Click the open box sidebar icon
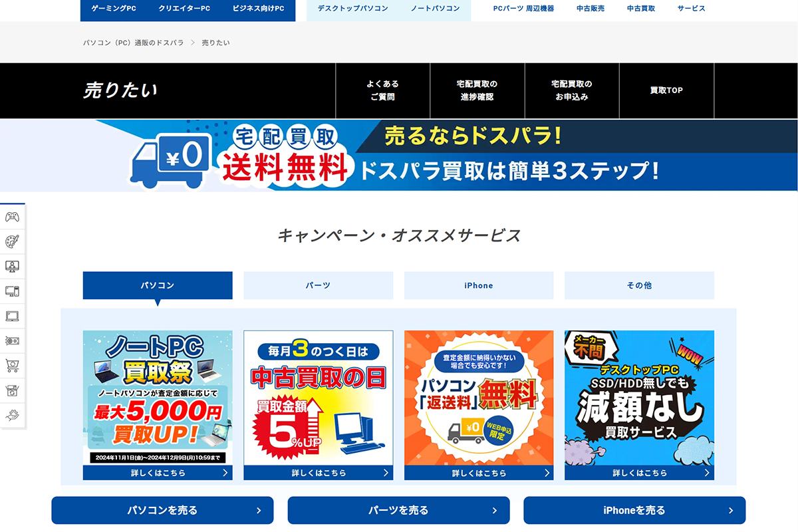798x532 pixels. 12,390
